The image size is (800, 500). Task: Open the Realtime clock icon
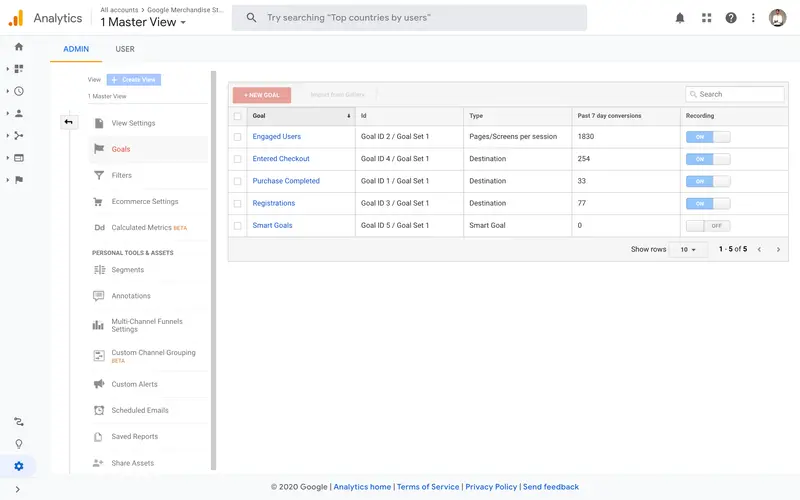(x=19, y=91)
